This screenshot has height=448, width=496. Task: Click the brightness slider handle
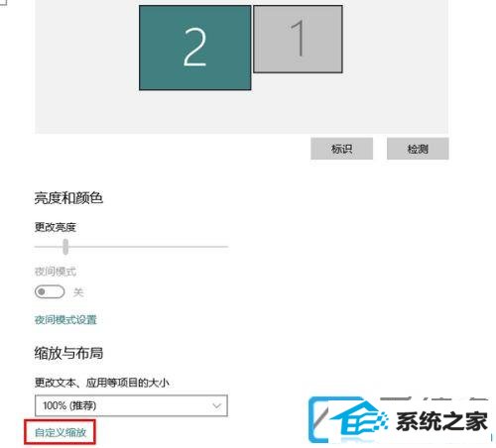pyautogui.click(x=65, y=247)
